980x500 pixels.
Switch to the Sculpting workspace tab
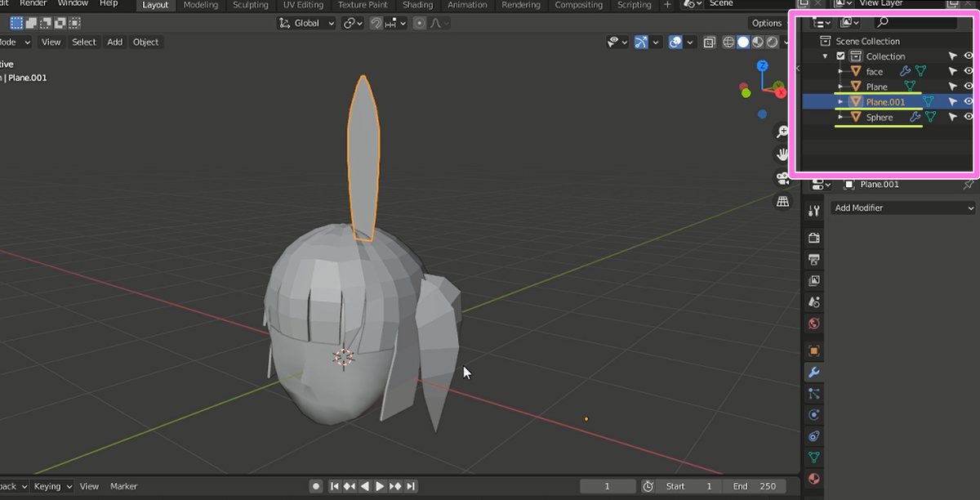click(x=251, y=5)
